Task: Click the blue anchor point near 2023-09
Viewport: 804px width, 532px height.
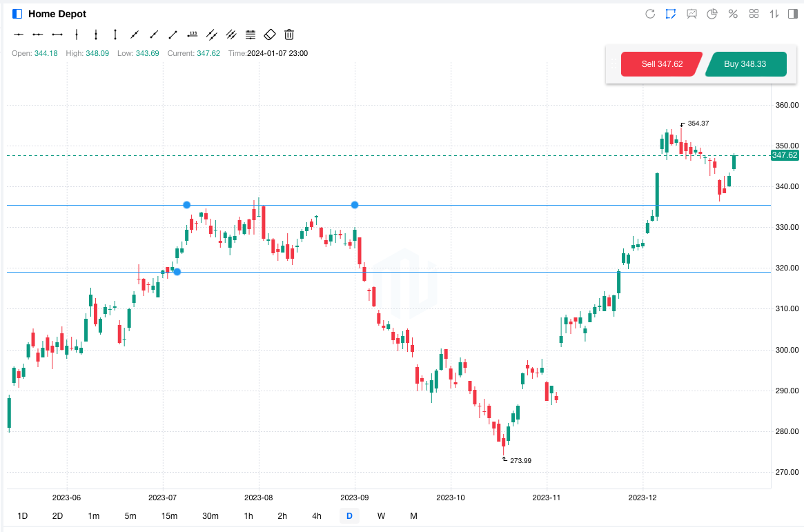Action: coord(355,205)
